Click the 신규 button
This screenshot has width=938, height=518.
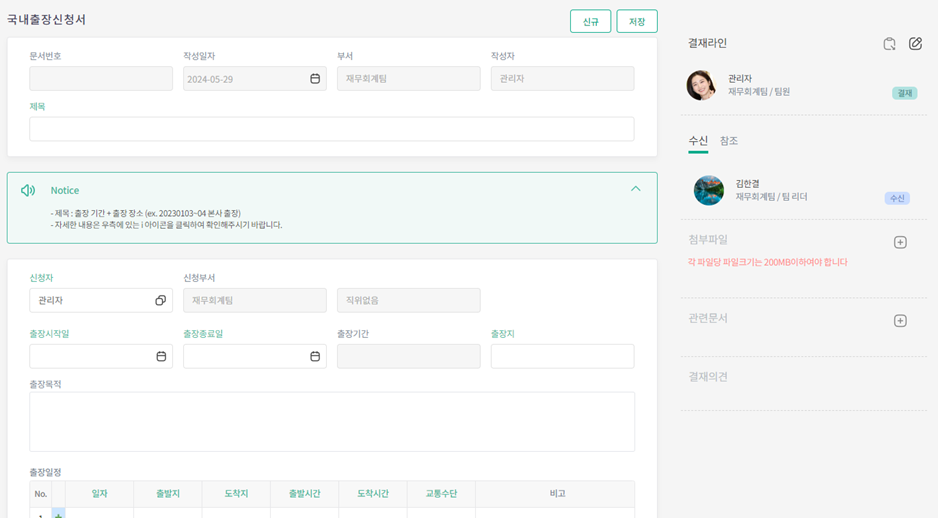(590, 21)
